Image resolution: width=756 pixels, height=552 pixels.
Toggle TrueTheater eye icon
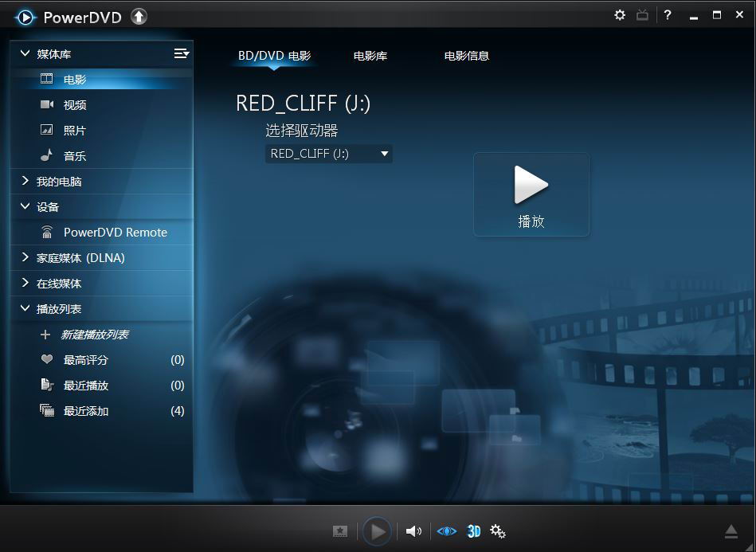[446, 531]
